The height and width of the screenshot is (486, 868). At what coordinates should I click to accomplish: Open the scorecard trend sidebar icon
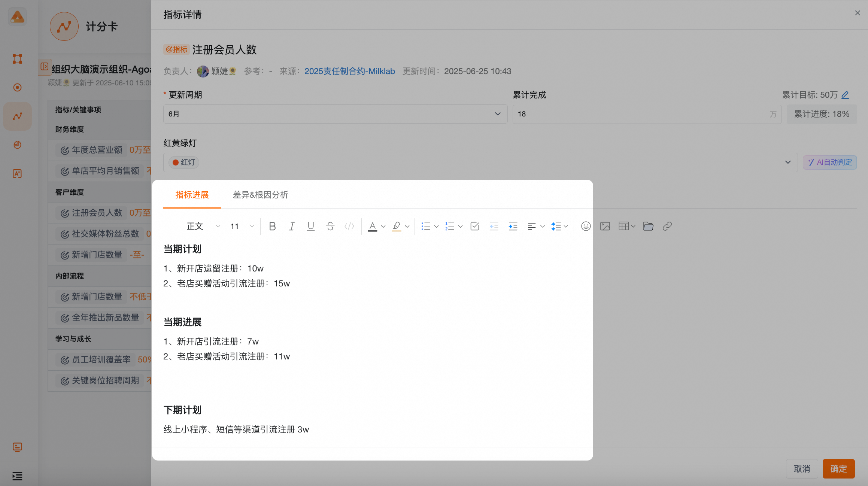click(x=17, y=116)
